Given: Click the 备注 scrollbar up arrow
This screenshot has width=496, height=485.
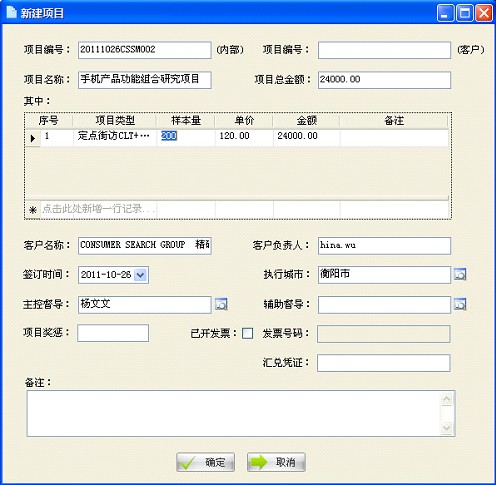Looking at the screenshot, I should point(446,399).
